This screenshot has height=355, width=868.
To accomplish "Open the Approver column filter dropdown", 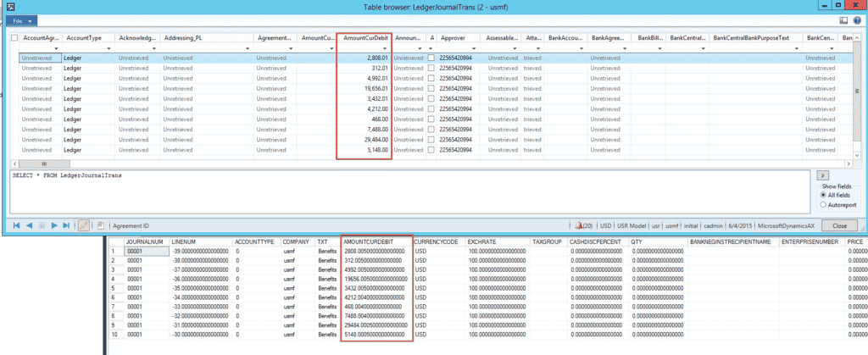I will (474, 48).
